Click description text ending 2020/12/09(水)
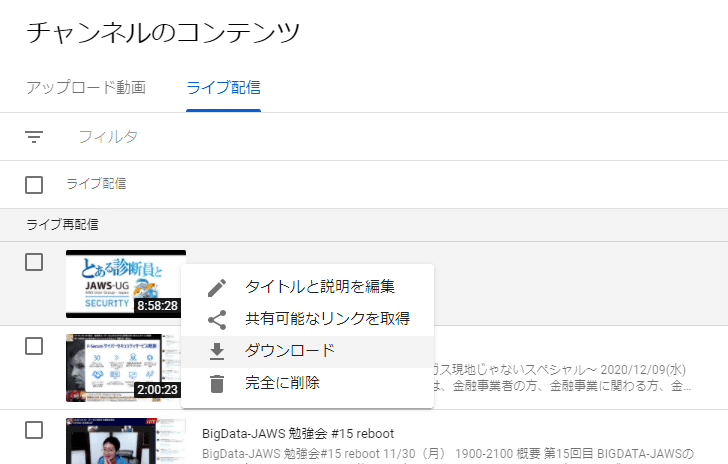This screenshot has width=728, height=464. [x=559, y=370]
